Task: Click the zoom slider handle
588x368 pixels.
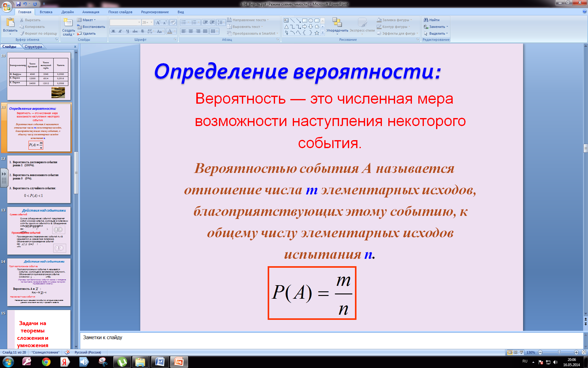Action: click(x=559, y=352)
